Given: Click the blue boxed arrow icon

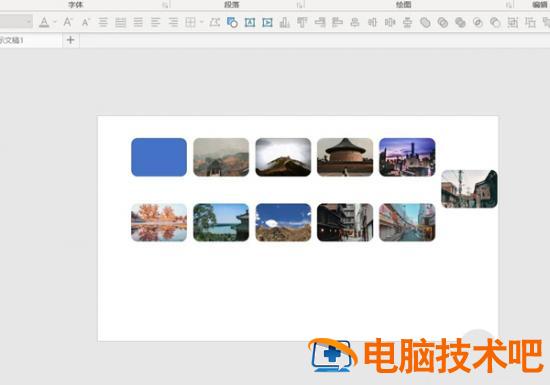Looking at the screenshot, I should (x=267, y=22).
